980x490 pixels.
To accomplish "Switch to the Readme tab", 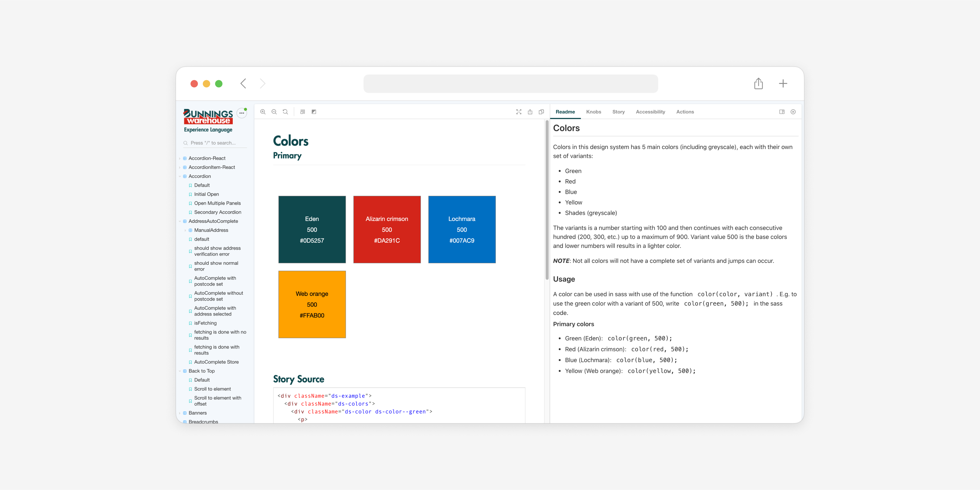I will point(565,112).
